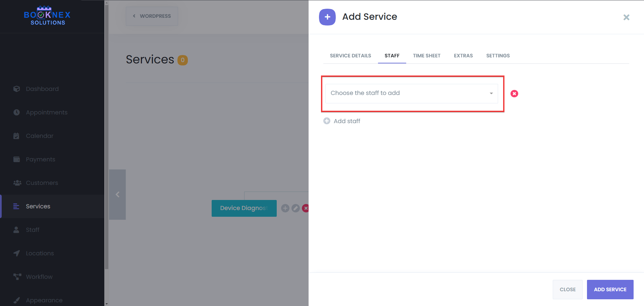Click the Add staff plus icon

[x=327, y=121]
